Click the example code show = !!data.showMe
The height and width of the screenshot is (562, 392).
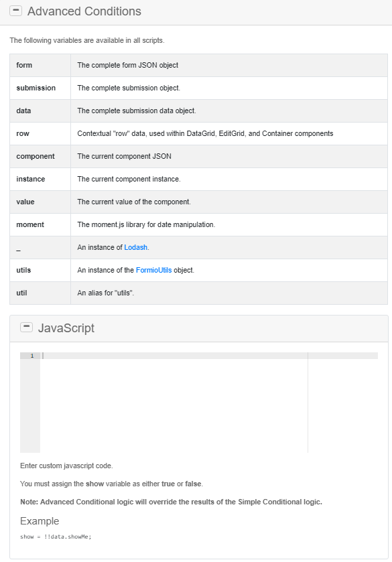click(x=57, y=537)
